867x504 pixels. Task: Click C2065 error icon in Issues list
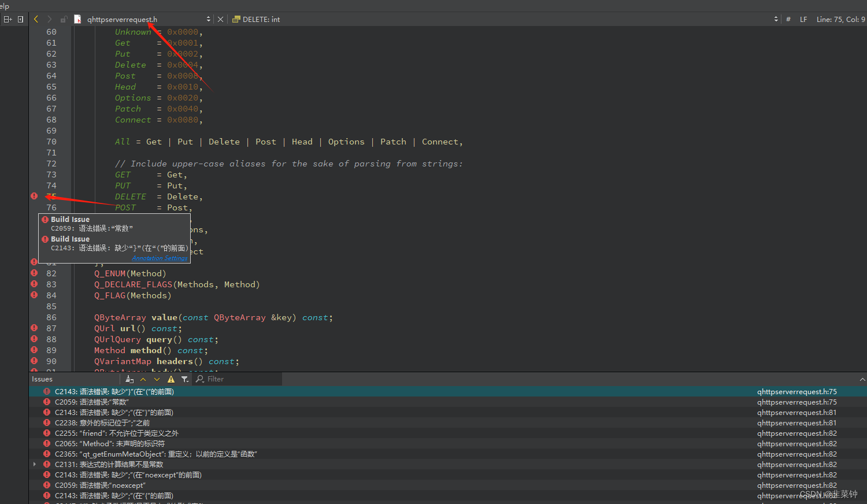[x=47, y=443]
